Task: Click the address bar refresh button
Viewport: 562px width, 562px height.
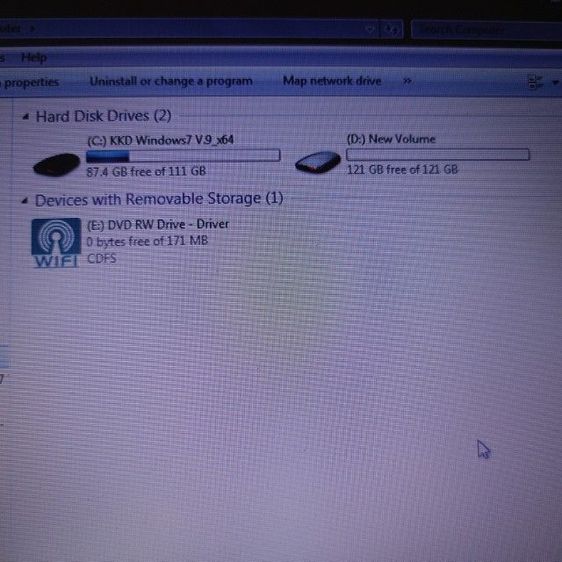Action: click(x=391, y=30)
